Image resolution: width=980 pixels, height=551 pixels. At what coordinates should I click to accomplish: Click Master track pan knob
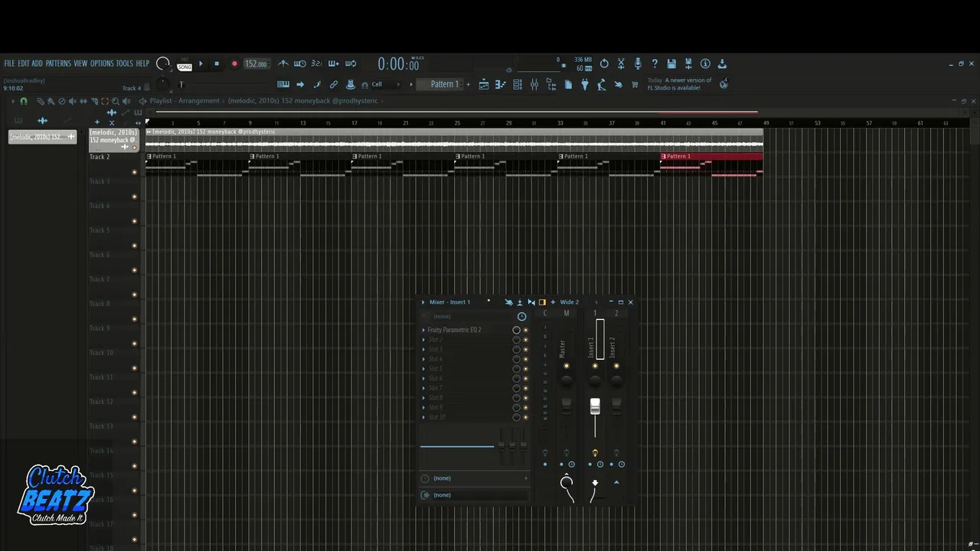[567, 381]
